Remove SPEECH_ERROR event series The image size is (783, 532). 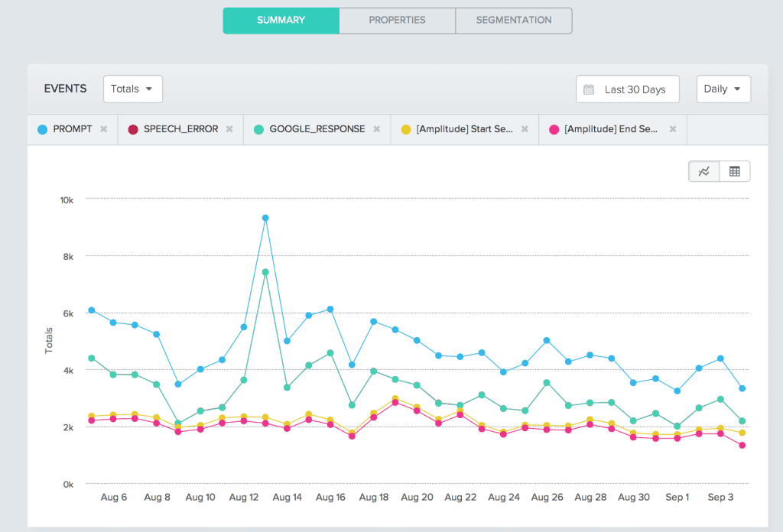coord(229,129)
